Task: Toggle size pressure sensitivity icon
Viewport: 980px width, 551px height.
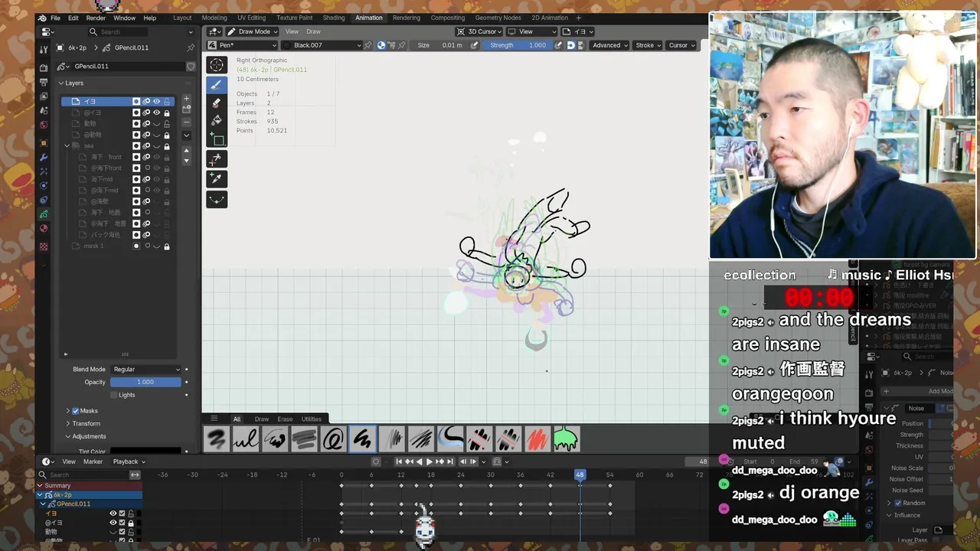Action: [475, 45]
